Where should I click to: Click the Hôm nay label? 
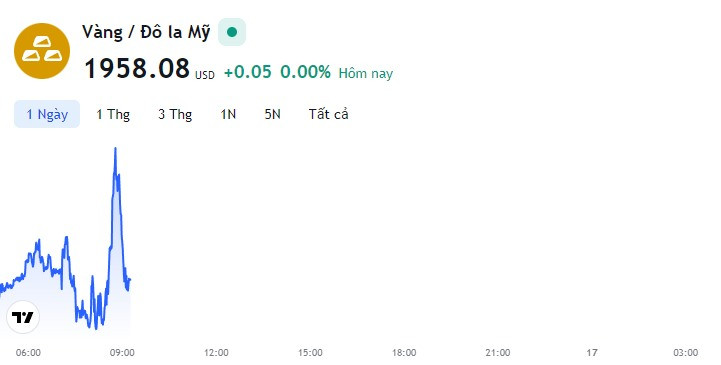(x=366, y=74)
